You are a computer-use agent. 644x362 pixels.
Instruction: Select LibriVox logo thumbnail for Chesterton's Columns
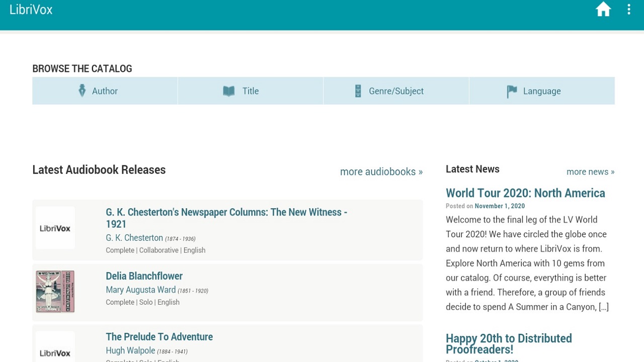point(55,228)
